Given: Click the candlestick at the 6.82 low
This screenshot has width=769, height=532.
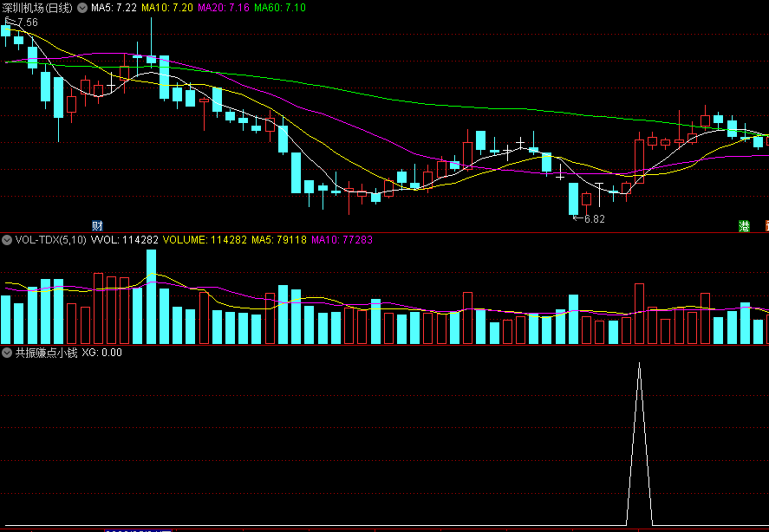Looking at the screenshot, I should point(573,198).
